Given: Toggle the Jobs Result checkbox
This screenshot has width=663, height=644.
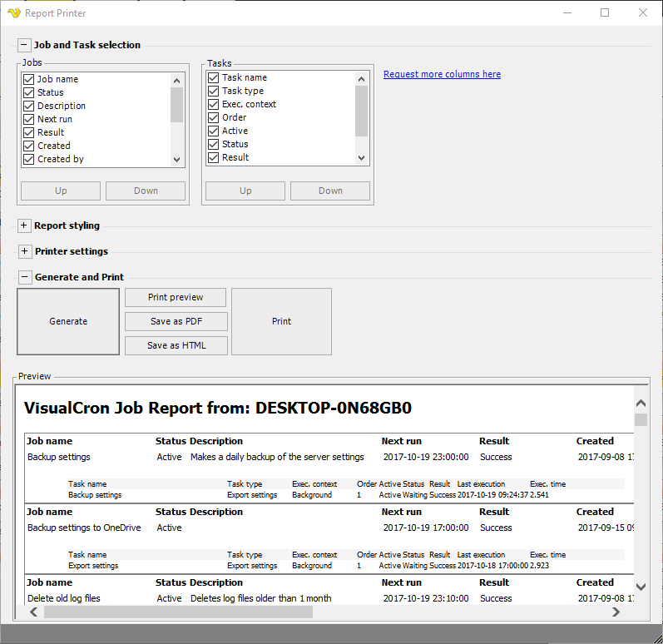Looking at the screenshot, I should [29, 133].
